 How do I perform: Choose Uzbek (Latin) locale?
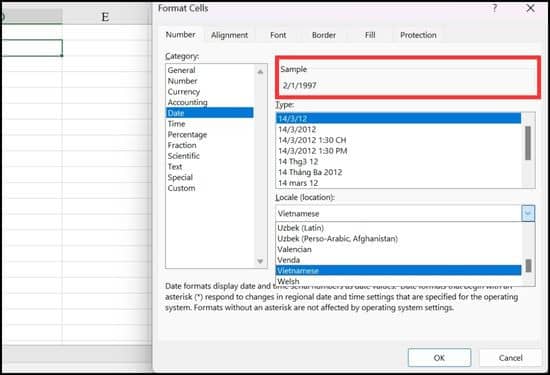pyautogui.click(x=398, y=228)
